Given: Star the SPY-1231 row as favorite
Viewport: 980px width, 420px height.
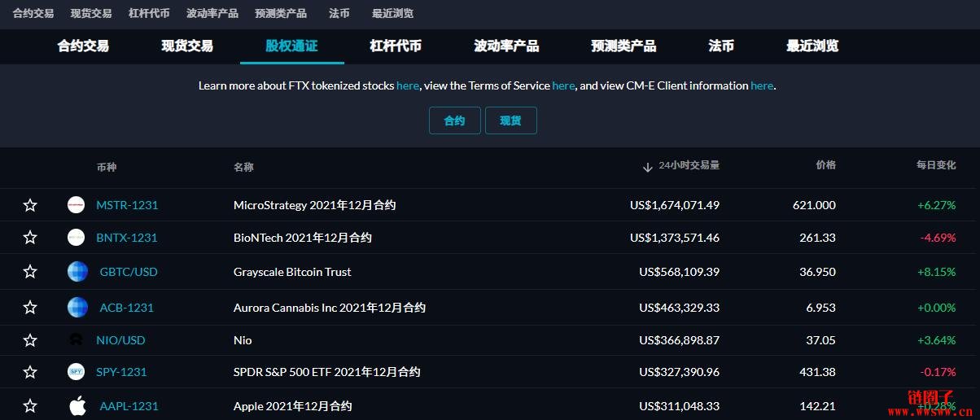Looking at the screenshot, I should (x=30, y=372).
